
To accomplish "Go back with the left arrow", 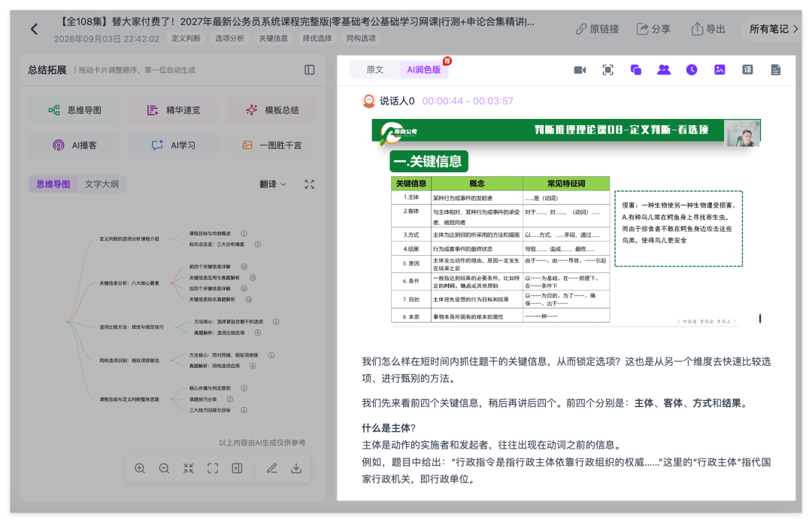I will click(34, 29).
